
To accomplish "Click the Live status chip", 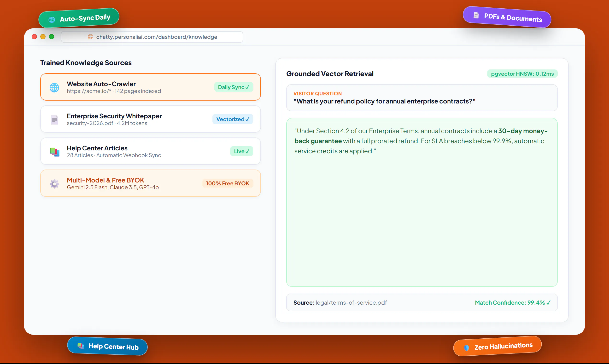I will [x=241, y=151].
